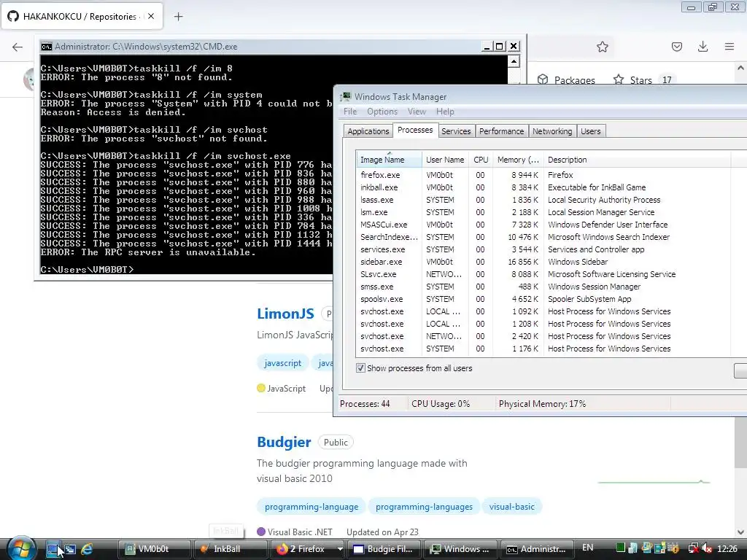Switch to Administrator CMD taskbar button
Screen dimensions: 747x560
(x=537, y=549)
